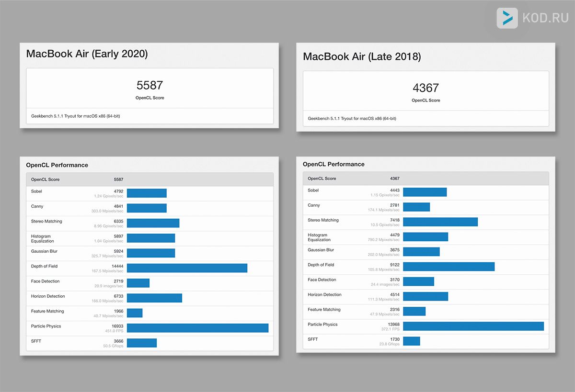Click the "MacBook Air (Early 2020)" heading
This screenshot has height=392, width=575.
87,54
